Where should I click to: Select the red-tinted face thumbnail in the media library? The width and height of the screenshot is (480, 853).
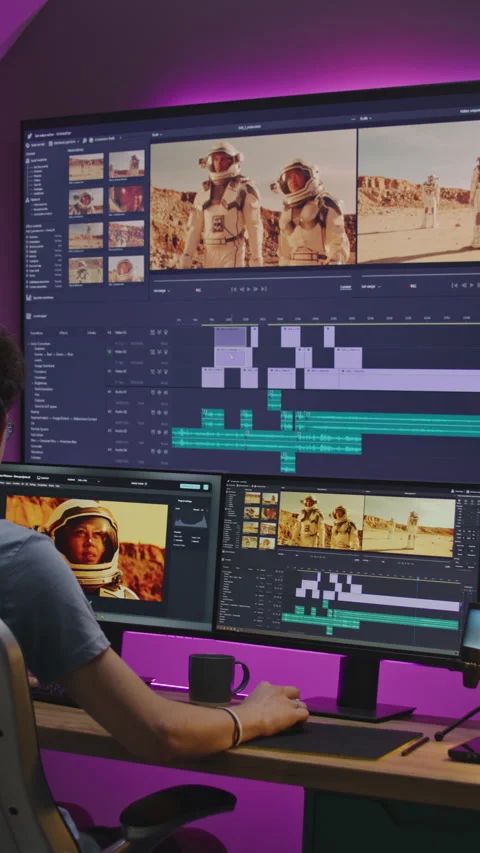pyautogui.click(x=126, y=199)
